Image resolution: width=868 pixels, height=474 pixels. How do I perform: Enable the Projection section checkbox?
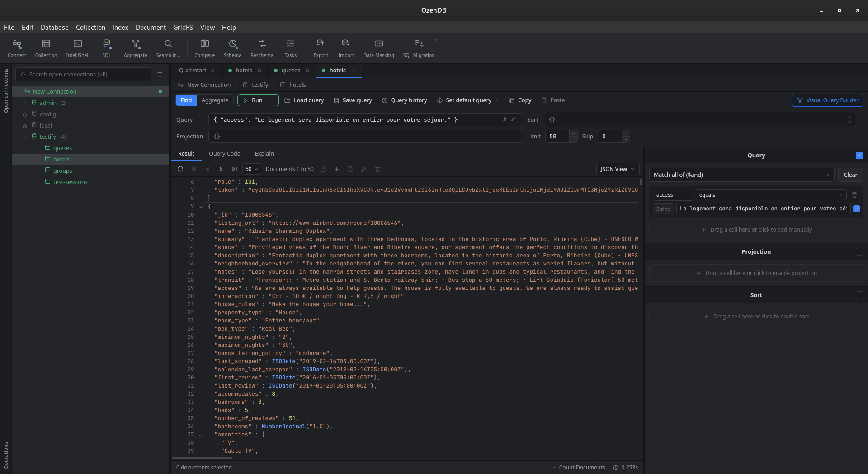[859, 251]
